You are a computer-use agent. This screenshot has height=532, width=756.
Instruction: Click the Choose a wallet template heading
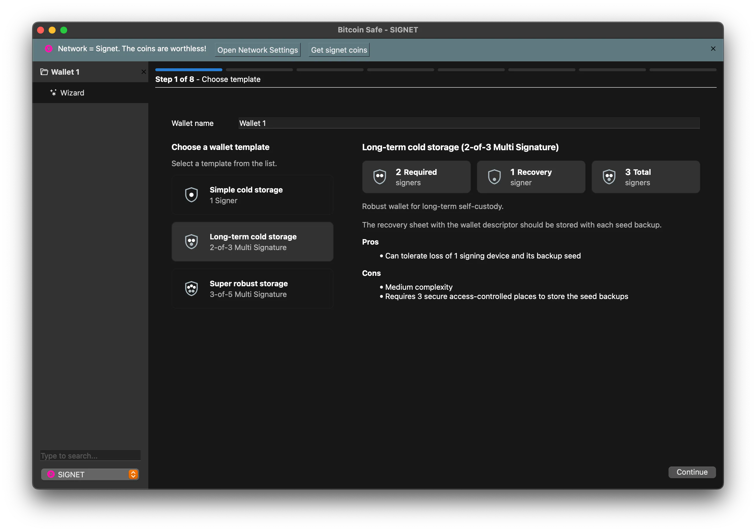(220, 147)
